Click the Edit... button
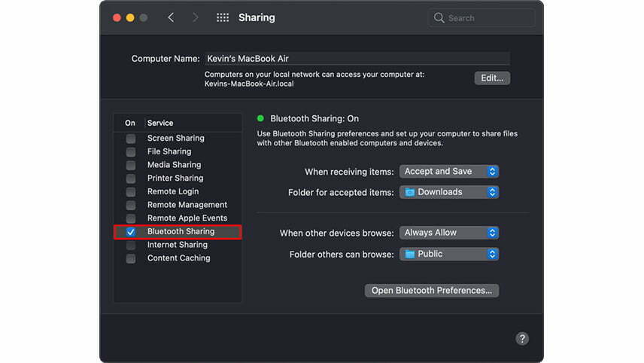The image size is (644, 363). 492,78
